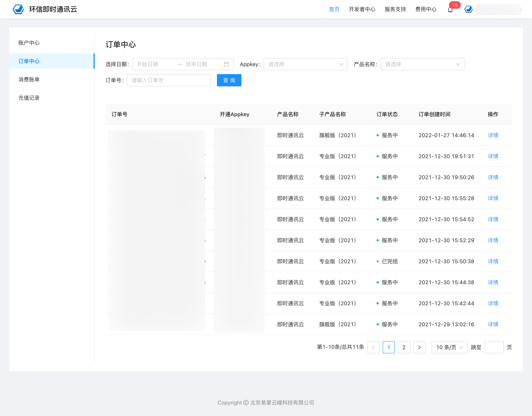Image resolution: width=532 pixels, height=416 pixels.
Task: Open the 费用中心 menu
Action: [x=426, y=9]
